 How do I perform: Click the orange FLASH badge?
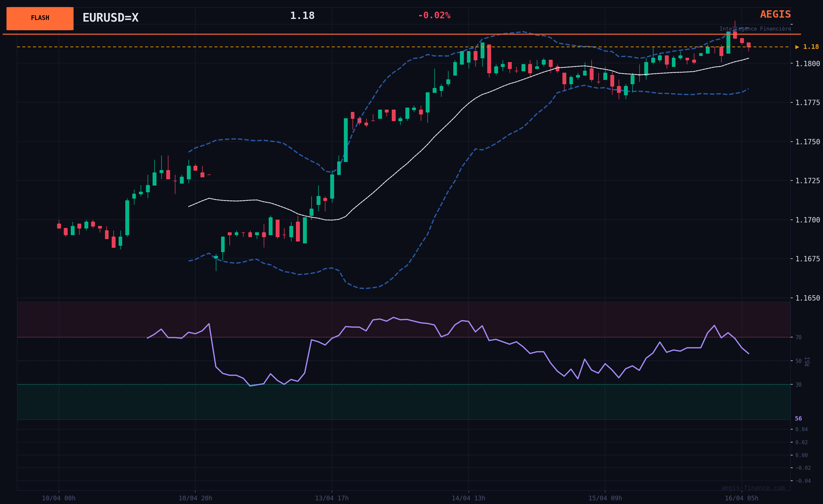(40, 18)
